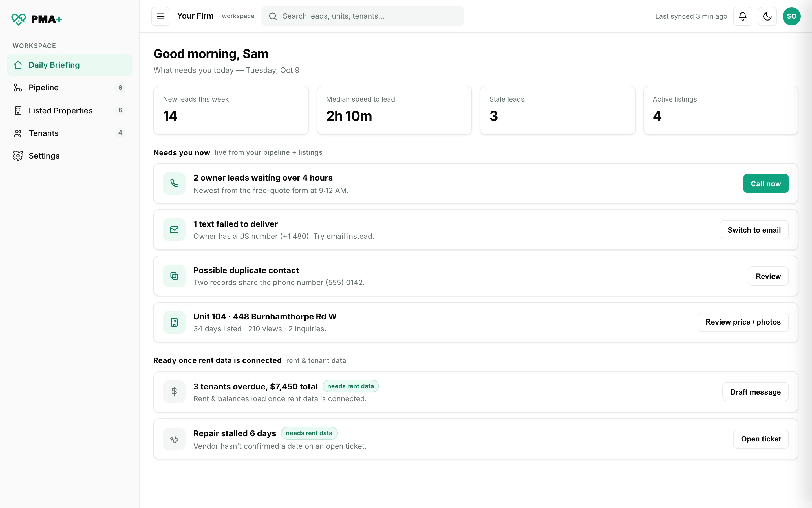Click the Last synced 3 min ago text
This screenshot has height=508, width=812.
[691, 16]
